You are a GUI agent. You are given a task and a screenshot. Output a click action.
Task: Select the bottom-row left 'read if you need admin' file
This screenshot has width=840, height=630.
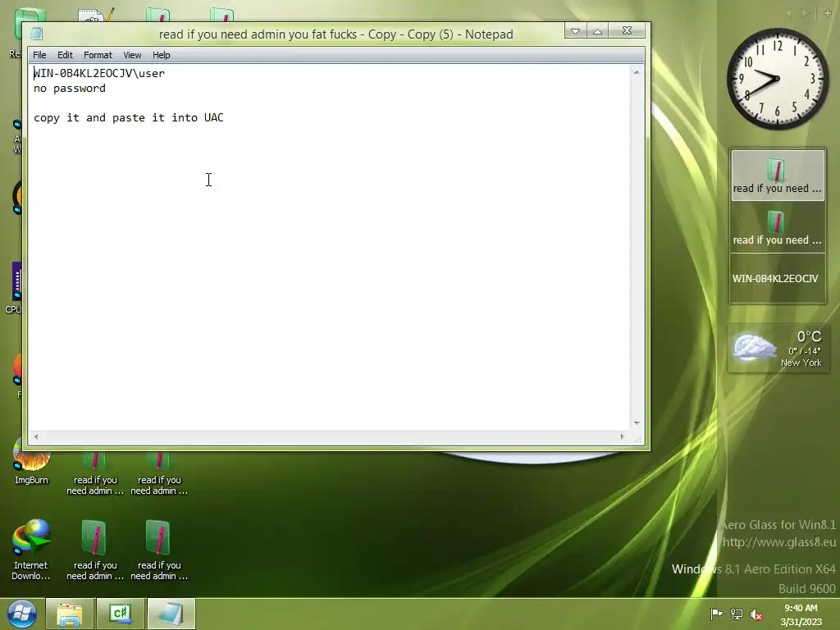click(x=95, y=550)
